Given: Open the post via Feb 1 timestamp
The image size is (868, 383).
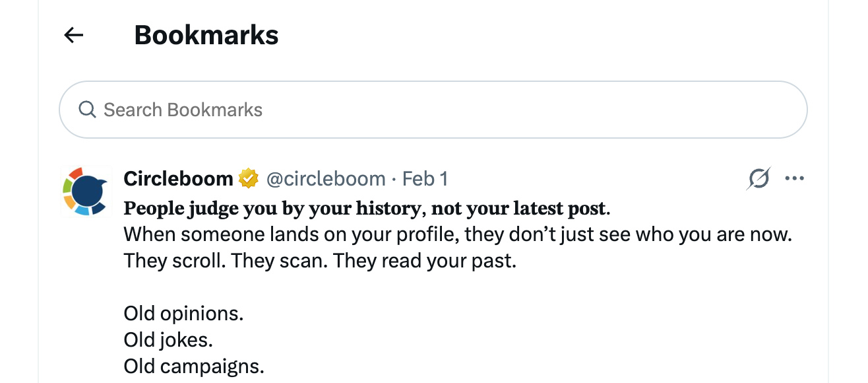Looking at the screenshot, I should [425, 178].
